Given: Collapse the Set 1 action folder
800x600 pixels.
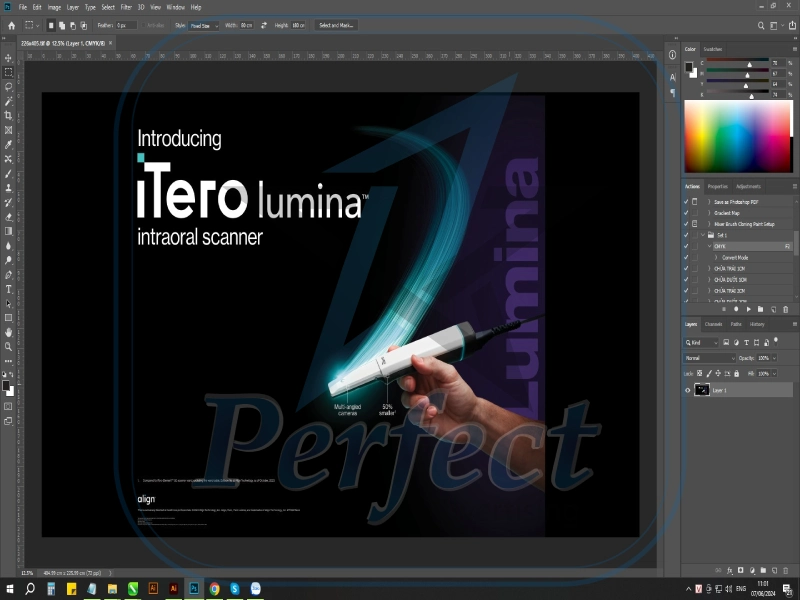Looking at the screenshot, I should coord(703,235).
